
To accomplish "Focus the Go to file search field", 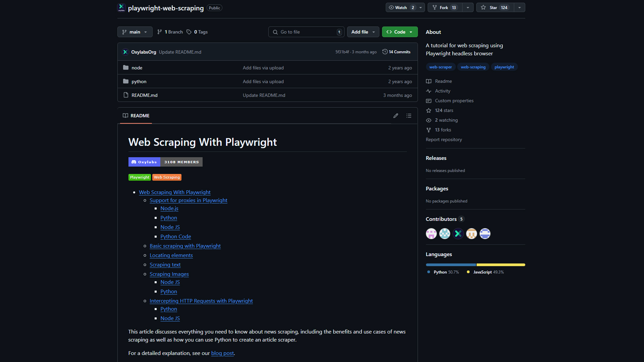I will [x=306, y=32].
